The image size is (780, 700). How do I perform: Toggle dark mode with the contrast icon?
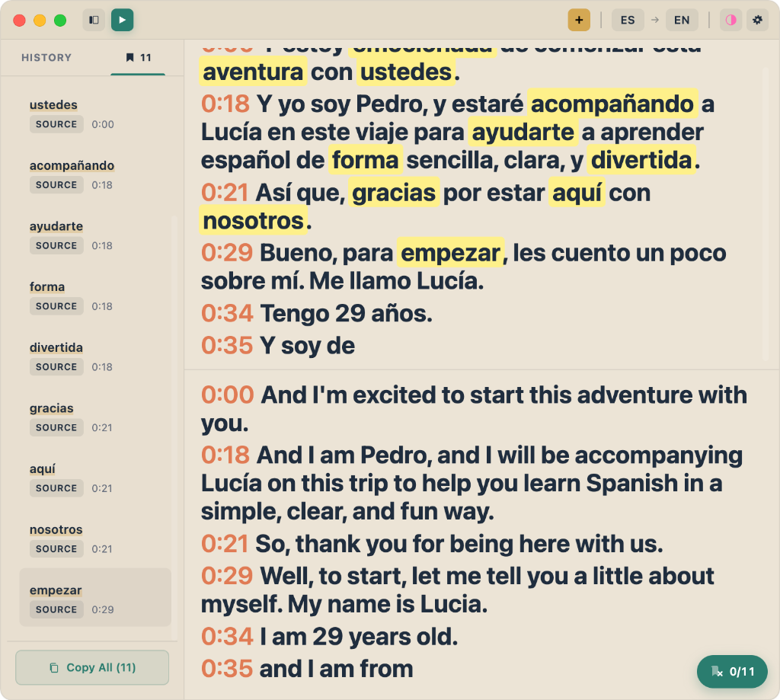(730, 20)
